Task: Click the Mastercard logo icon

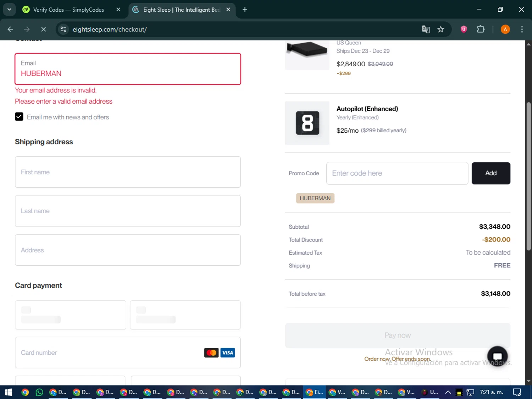Action: tap(211, 353)
